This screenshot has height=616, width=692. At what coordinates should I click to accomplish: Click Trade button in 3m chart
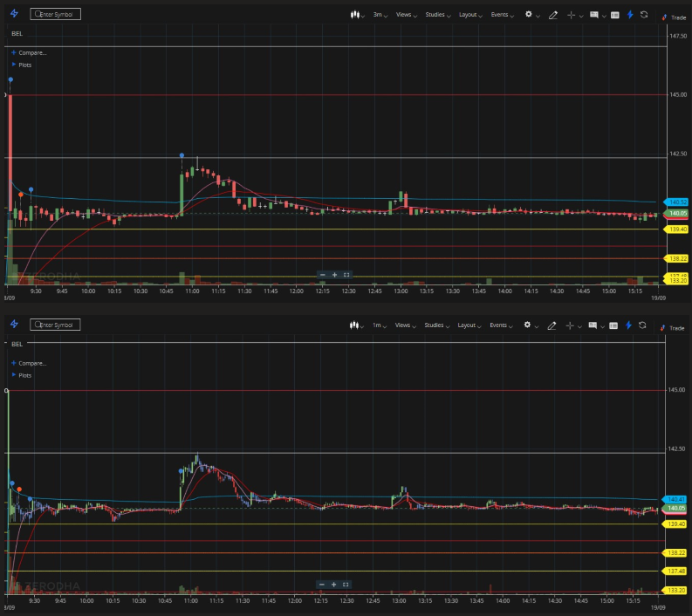point(674,17)
